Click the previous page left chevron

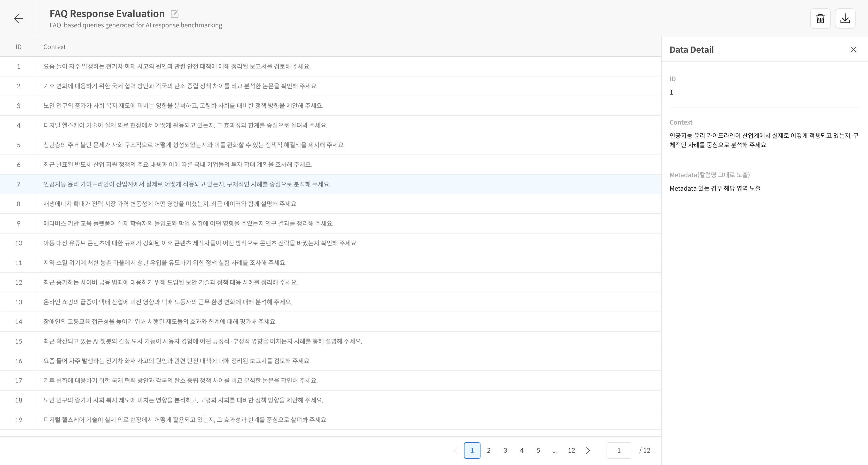tap(455, 451)
